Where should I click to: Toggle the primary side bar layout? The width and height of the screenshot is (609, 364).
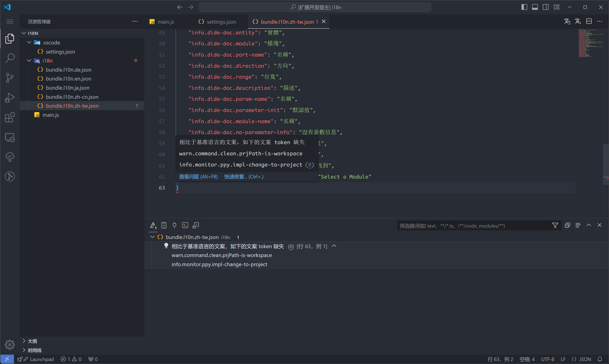pos(524,7)
